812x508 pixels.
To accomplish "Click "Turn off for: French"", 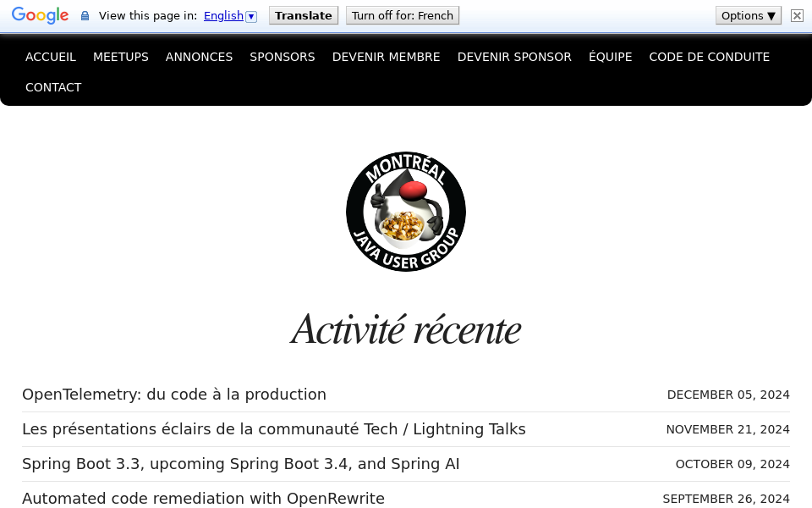I will (x=402, y=15).
